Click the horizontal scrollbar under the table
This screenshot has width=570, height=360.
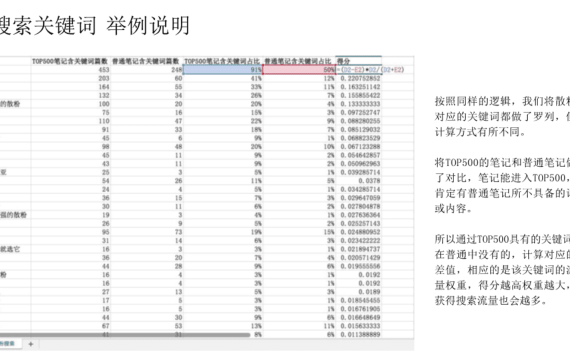[x=125, y=335]
